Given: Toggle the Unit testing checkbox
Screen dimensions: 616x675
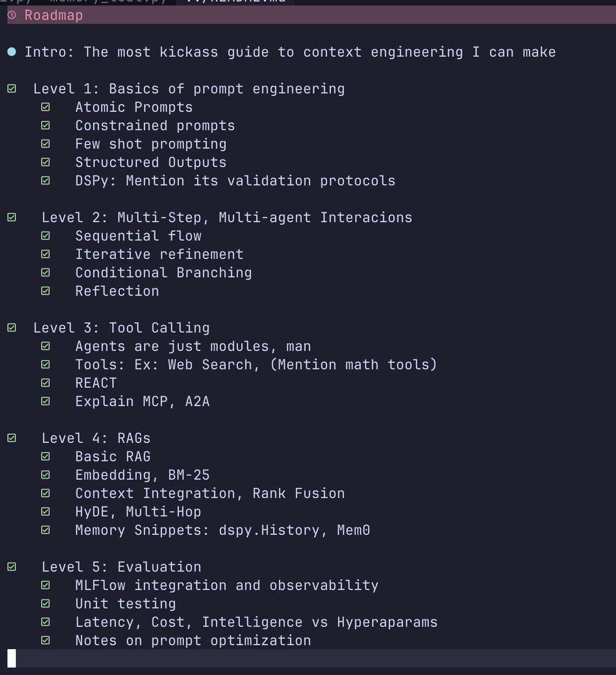Looking at the screenshot, I should pos(46,604).
